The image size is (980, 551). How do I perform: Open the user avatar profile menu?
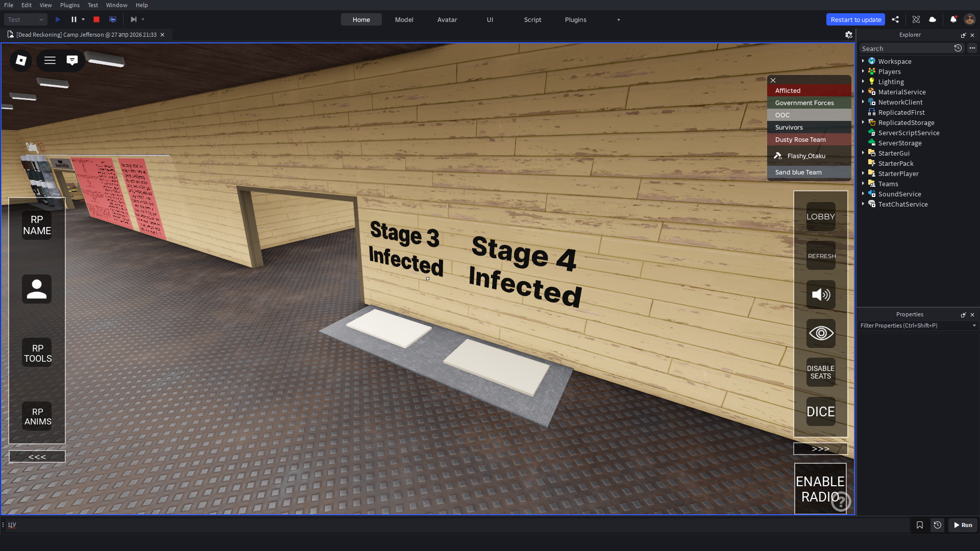[969, 19]
